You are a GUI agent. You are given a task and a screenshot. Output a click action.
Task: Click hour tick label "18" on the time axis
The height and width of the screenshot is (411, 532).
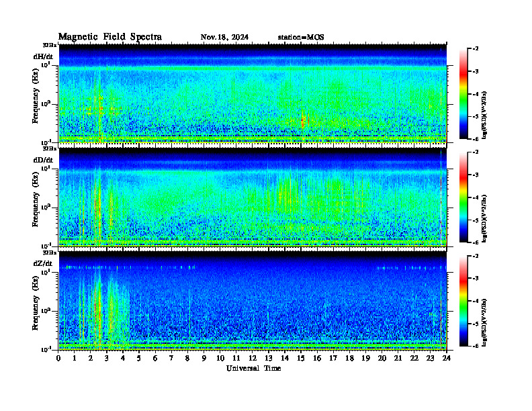349,359
